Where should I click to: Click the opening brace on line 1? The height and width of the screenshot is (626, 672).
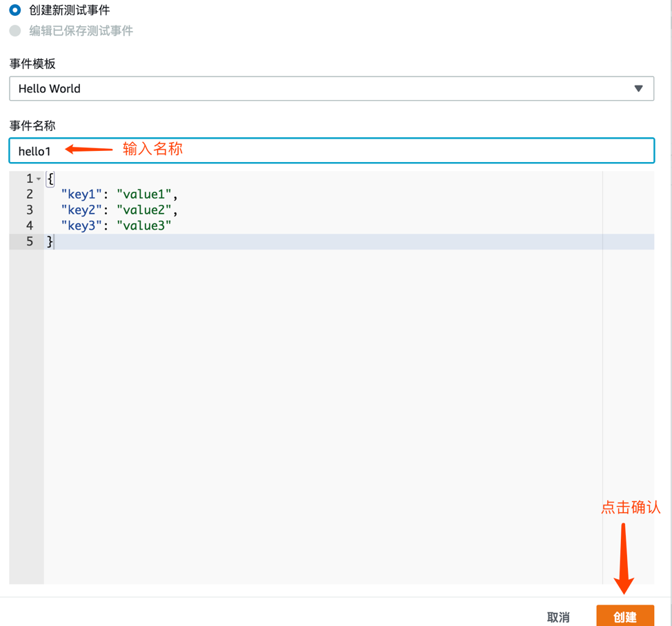tap(50, 179)
